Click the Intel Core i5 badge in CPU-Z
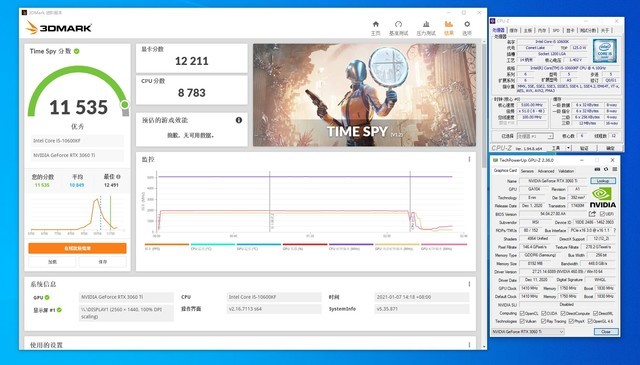Screen dimensions: 640x365 605,51
